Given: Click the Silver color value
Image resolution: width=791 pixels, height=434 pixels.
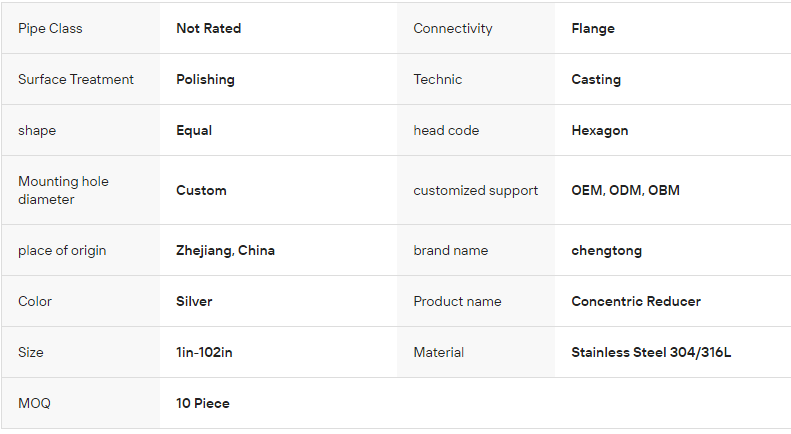Looking at the screenshot, I should [x=194, y=302].
